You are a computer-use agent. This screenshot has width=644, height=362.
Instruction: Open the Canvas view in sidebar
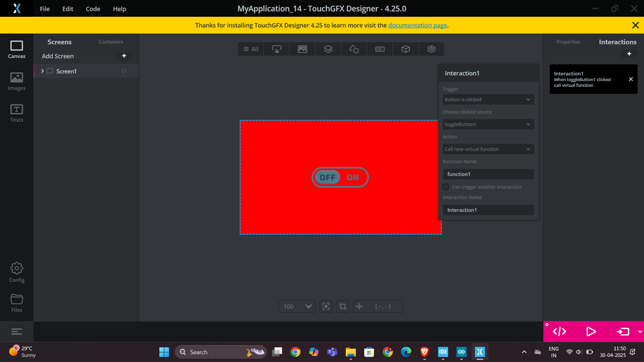coord(16,49)
